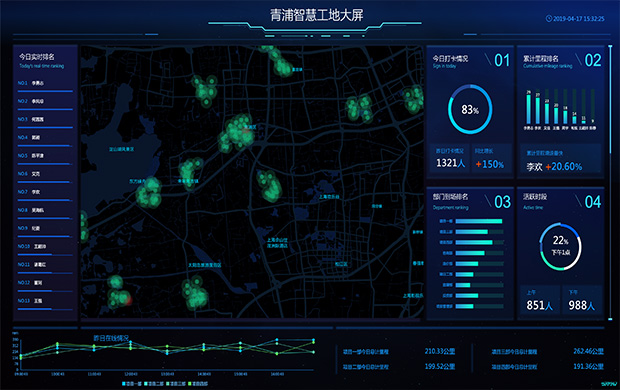Click the 1321人 sign-in count box
This screenshot has width=620, height=390.
click(450, 158)
